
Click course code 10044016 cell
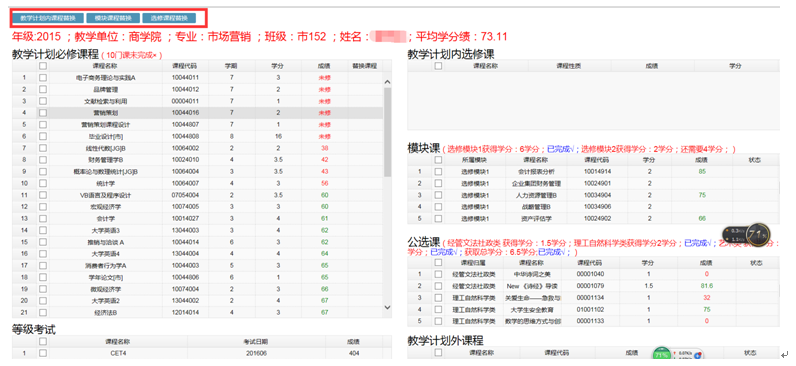(185, 113)
